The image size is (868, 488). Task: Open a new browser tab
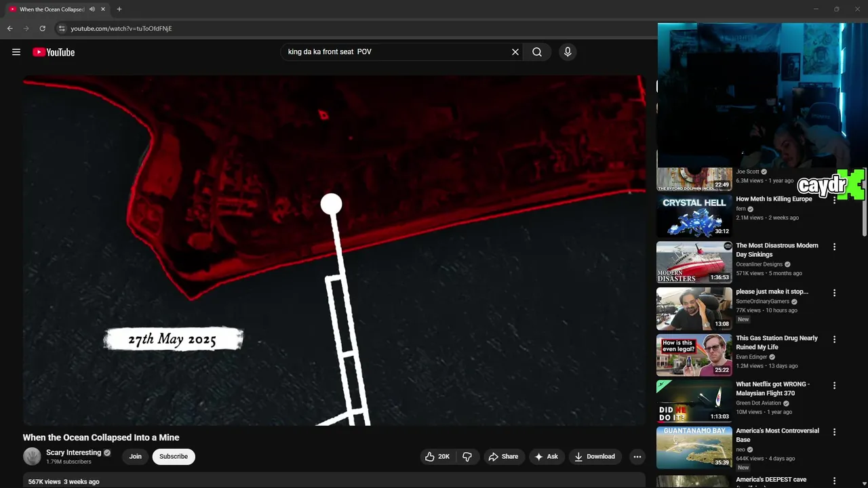point(119,9)
